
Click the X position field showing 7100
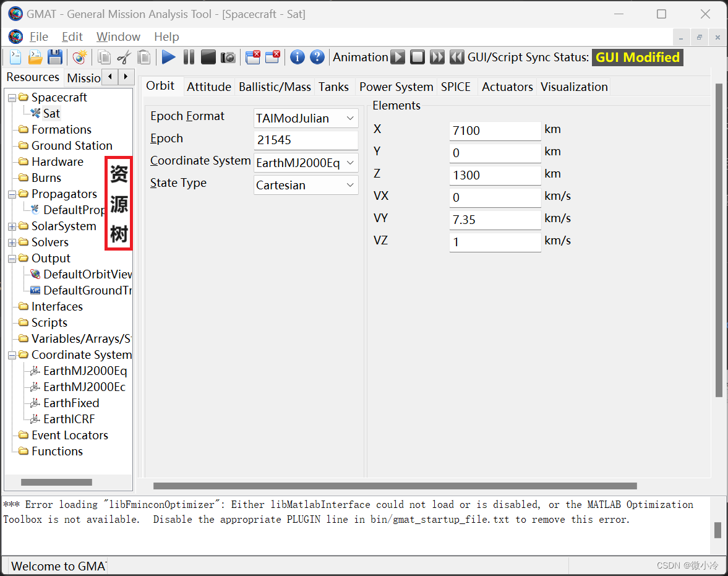(495, 131)
